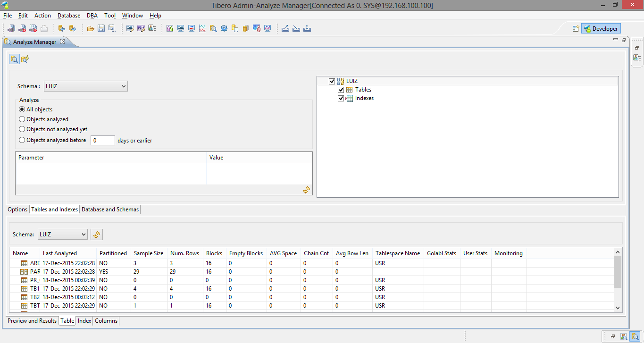Click the blue grid with person toolbar icon
Image resolution: width=644 pixels, height=343 pixels.
(x=257, y=29)
